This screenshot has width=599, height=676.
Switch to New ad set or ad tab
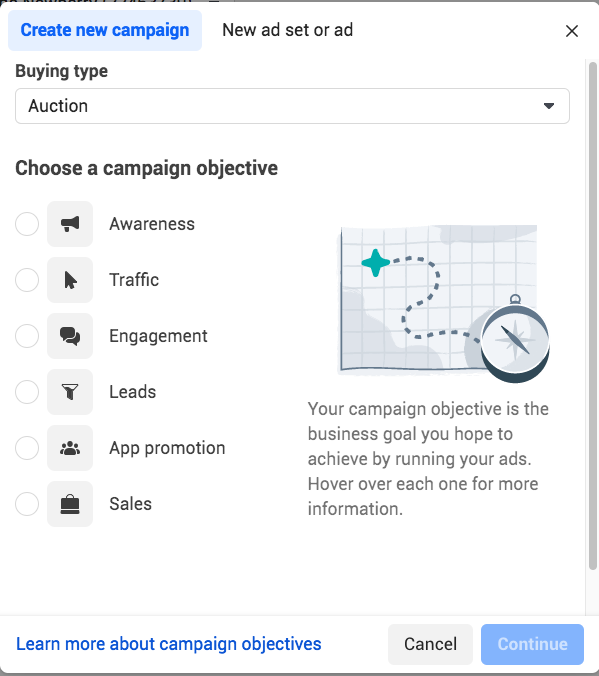coord(288,30)
